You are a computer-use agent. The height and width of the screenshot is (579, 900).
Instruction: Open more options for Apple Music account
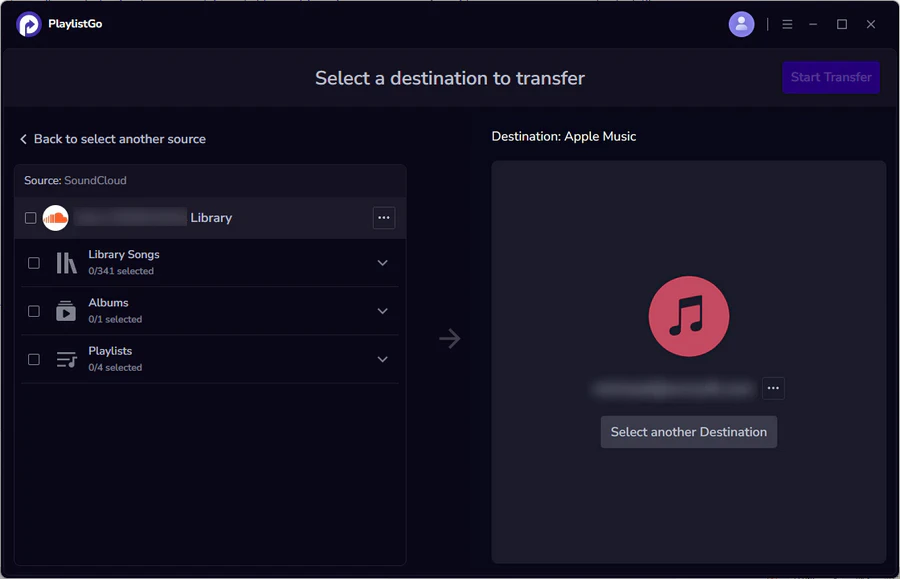tap(773, 388)
